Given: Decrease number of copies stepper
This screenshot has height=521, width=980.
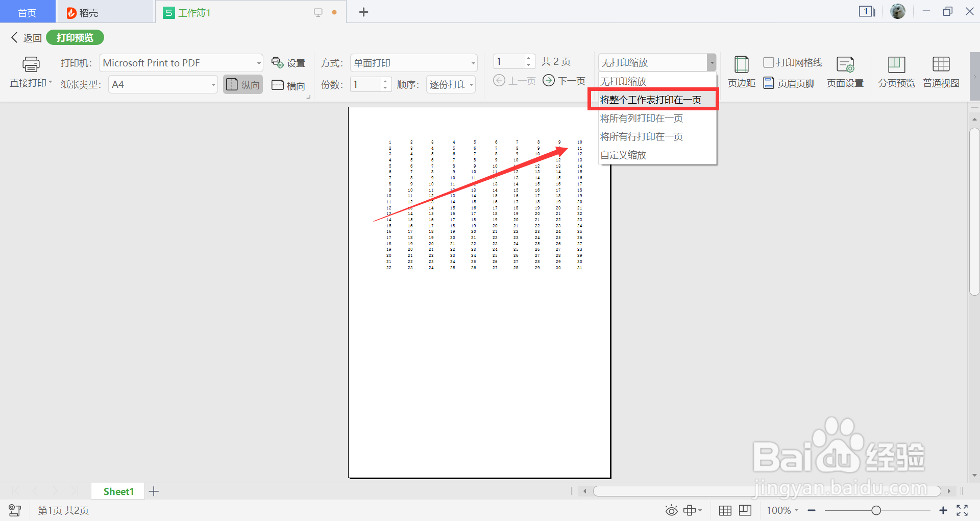Looking at the screenshot, I should tap(385, 88).
